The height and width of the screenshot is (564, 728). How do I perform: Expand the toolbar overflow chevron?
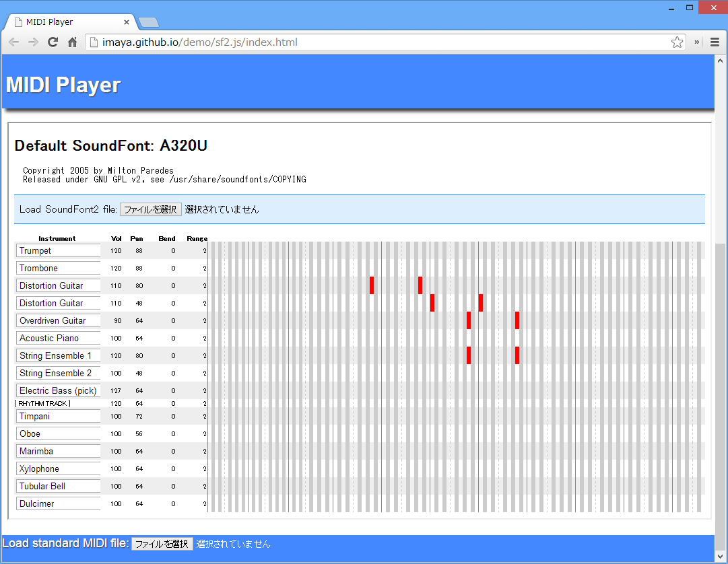tap(698, 42)
